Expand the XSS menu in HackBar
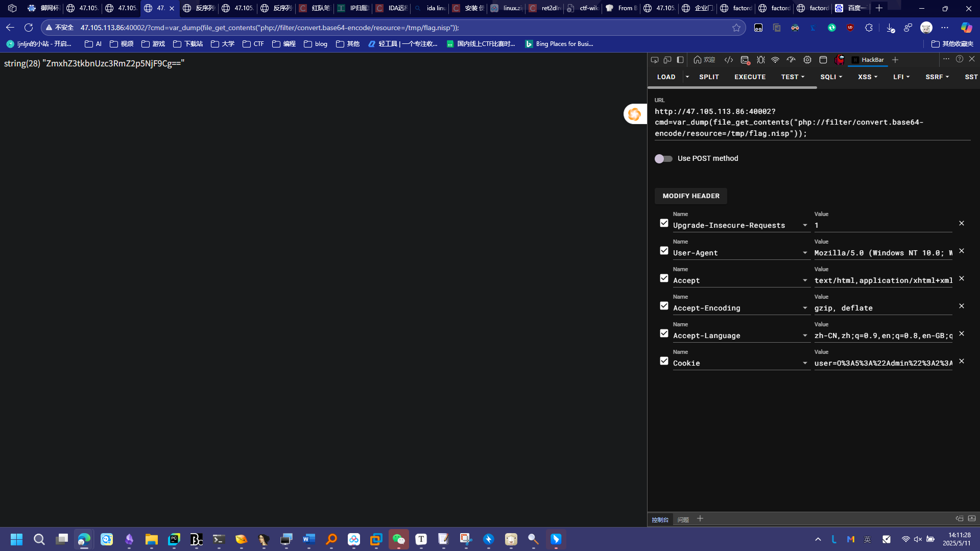Screen dimensions: 980x551 (868, 77)
